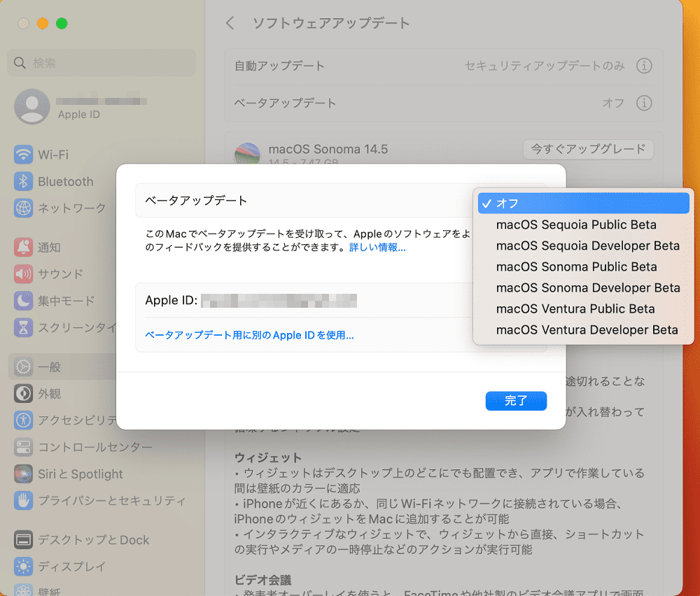
Task: Choose macOS Ventura Developer Beta
Action: [587, 329]
